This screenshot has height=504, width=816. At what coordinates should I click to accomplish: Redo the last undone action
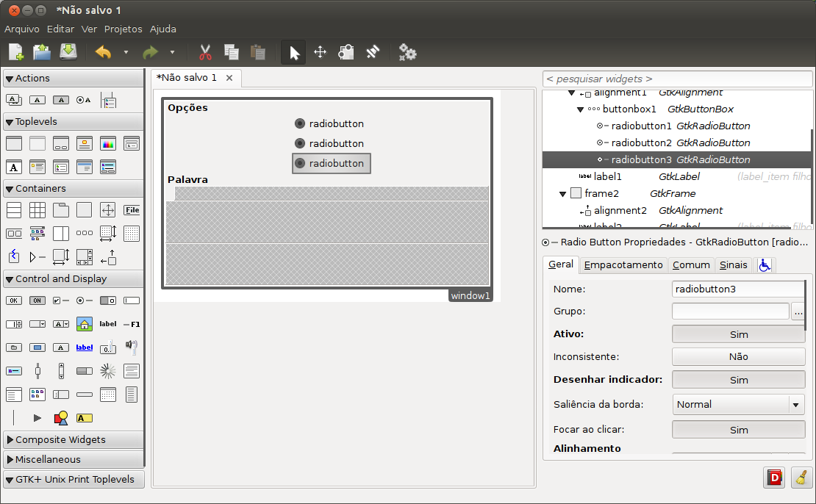(150, 52)
